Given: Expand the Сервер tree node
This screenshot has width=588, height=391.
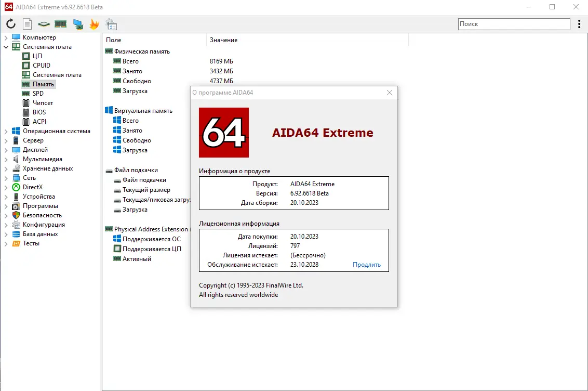Looking at the screenshot, I should tap(6, 141).
